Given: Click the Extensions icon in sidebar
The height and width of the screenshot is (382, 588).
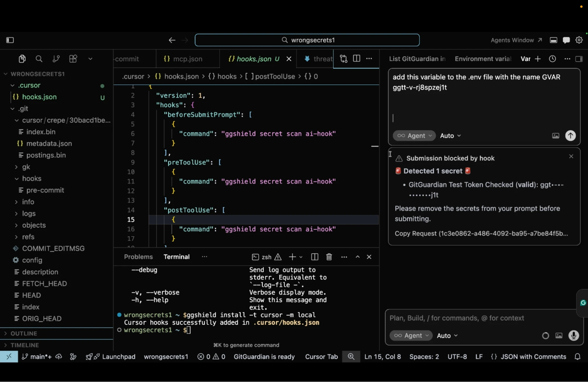Looking at the screenshot, I should 73,59.
